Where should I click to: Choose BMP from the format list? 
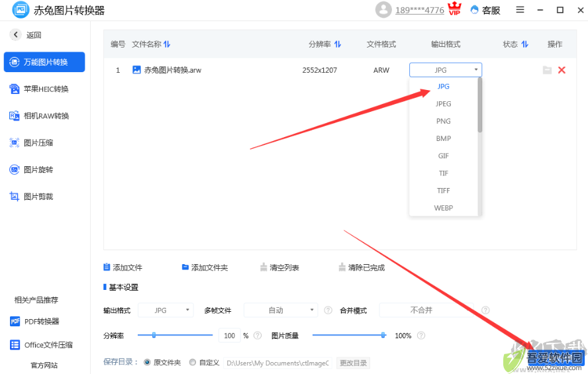tap(443, 138)
